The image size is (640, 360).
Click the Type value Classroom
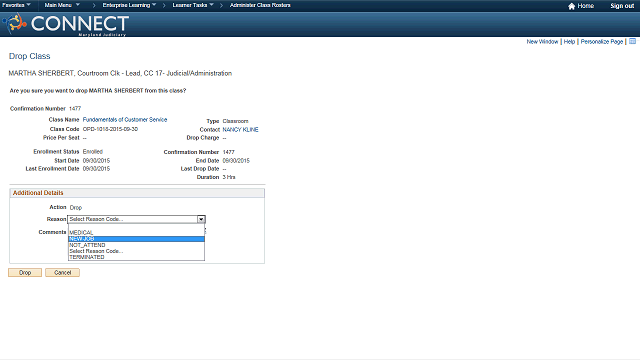coord(236,121)
